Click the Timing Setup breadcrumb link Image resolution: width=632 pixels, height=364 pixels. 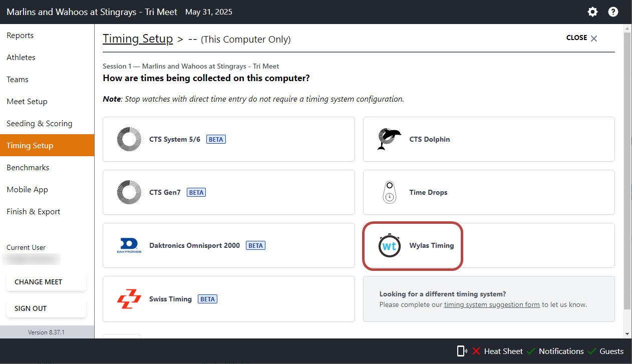click(138, 39)
